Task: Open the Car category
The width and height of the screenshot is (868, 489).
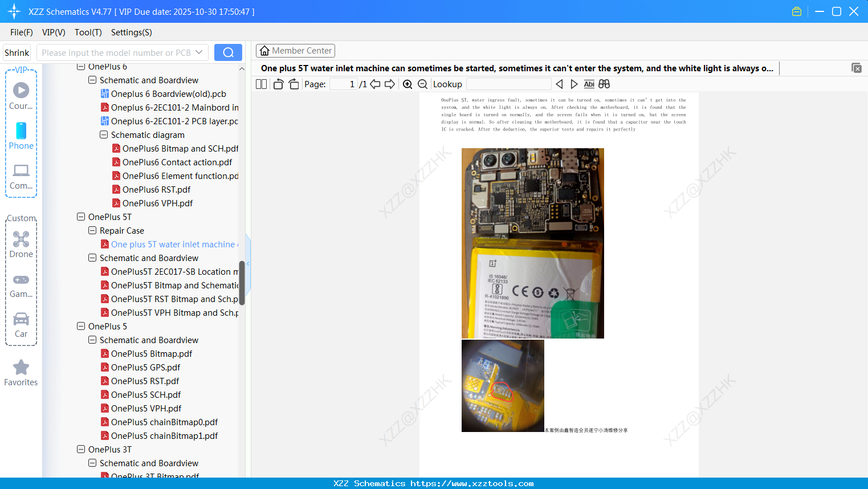Action: pyautogui.click(x=21, y=325)
